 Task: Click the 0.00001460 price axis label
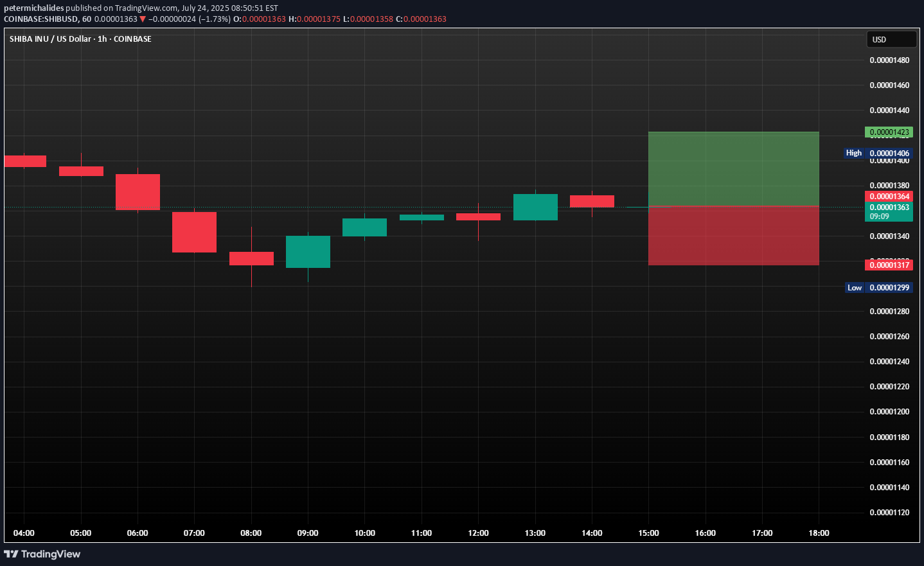889,85
